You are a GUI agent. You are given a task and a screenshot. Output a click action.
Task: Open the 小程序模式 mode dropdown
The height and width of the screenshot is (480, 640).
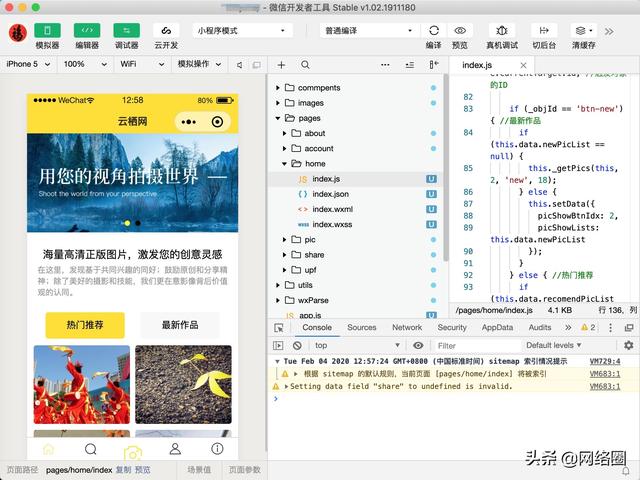coord(242,31)
